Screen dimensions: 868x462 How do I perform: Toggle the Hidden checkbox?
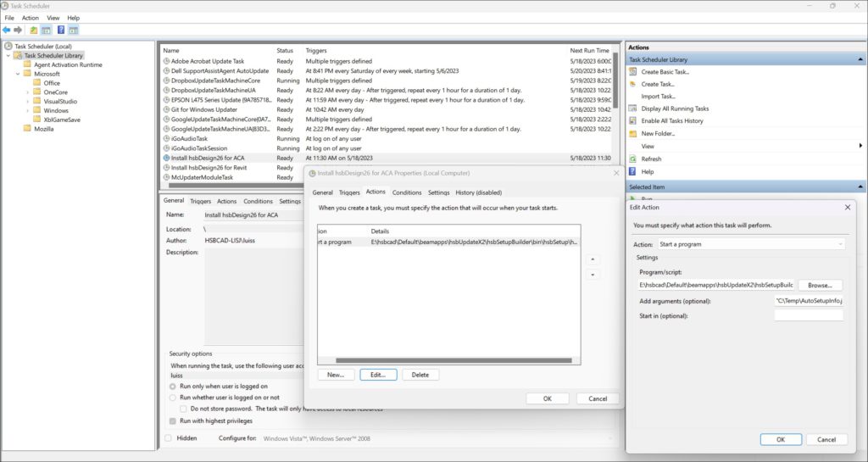(168, 438)
